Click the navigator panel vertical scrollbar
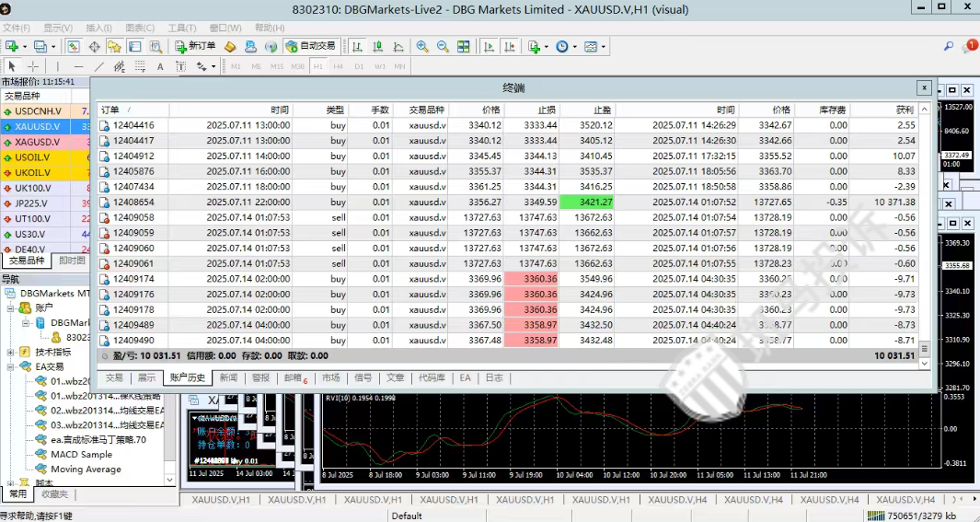Image resolution: width=980 pixels, height=522 pixels. pos(169,387)
